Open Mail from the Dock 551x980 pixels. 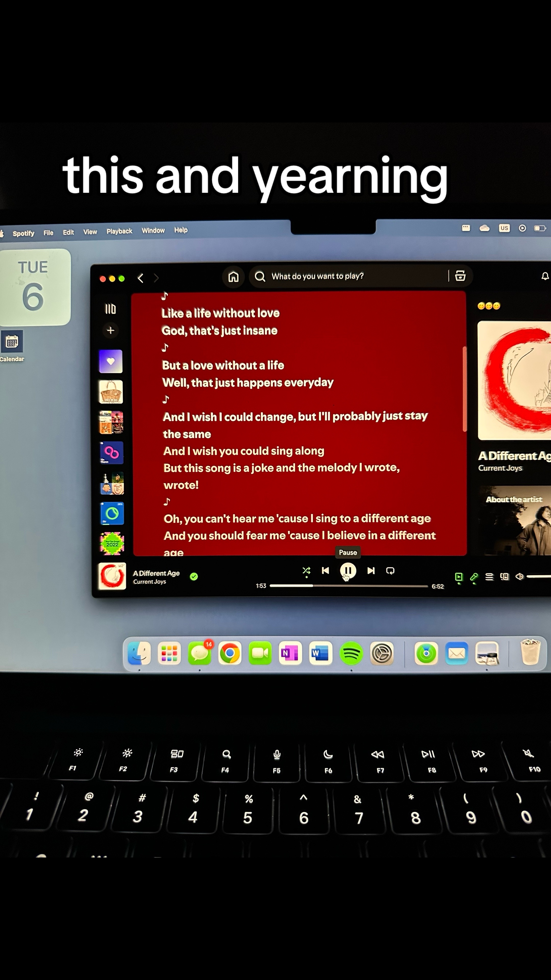click(x=456, y=653)
